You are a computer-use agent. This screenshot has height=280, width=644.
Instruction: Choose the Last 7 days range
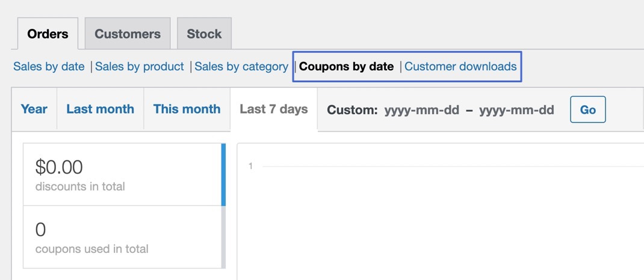pyautogui.click(x=274, y=109)
